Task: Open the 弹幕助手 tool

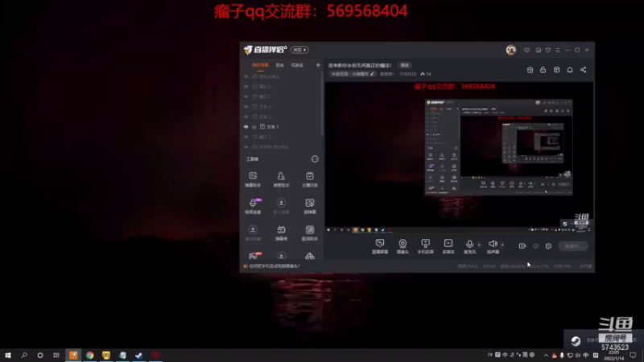Action: pos(253,179)
